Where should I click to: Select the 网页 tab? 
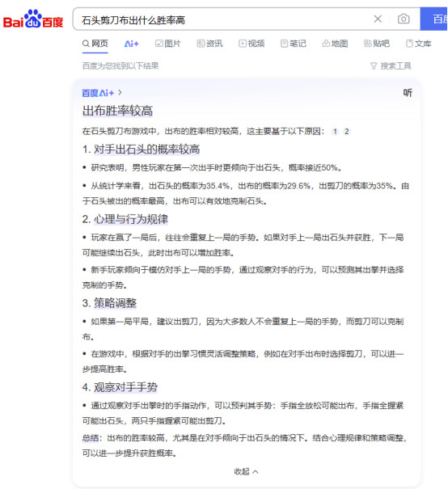click(95, 44)
